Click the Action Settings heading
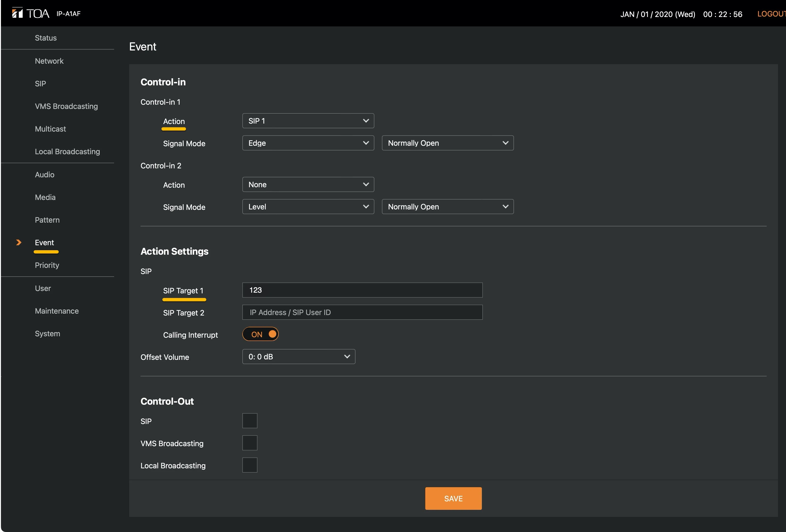 click(174, 251)
